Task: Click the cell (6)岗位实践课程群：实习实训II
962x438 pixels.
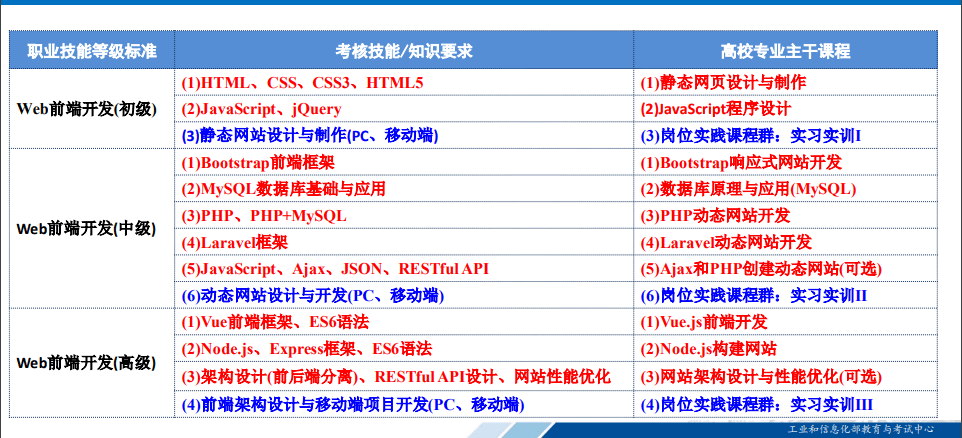Action: click(x=785, y=295)
